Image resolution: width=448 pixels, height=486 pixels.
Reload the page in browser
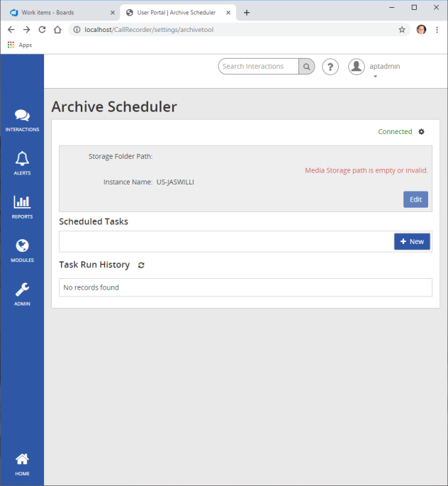tap(42, 30)
